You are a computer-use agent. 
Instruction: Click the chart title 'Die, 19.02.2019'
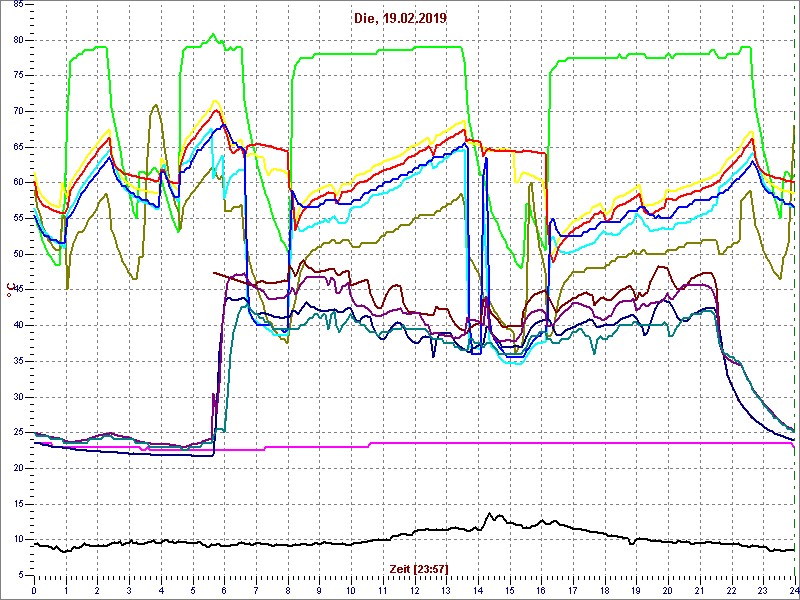[401, 19]
